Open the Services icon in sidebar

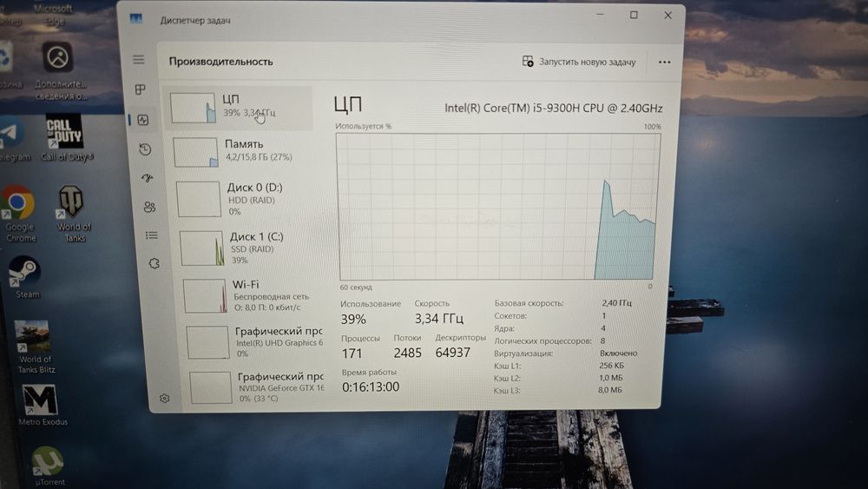click(x=154, y=263)
